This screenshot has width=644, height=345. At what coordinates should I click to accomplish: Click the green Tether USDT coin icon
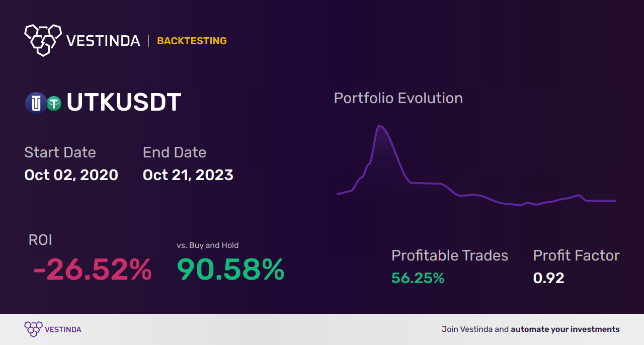(54, 104)
